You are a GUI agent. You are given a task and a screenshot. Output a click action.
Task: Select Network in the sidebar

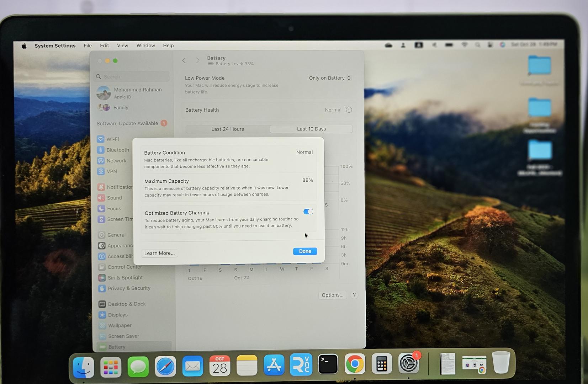pos(112,160)
